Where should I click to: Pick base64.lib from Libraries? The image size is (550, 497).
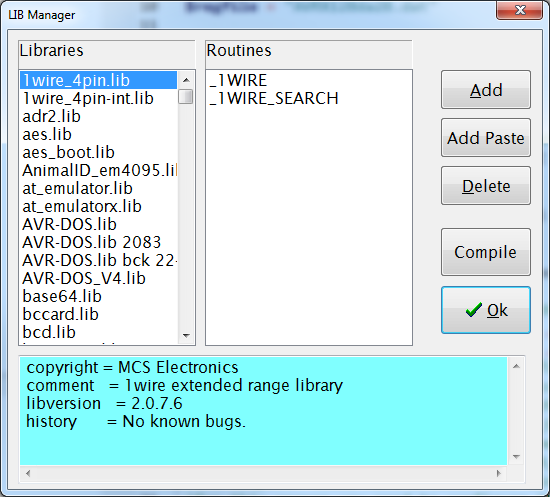pos(99,296)
